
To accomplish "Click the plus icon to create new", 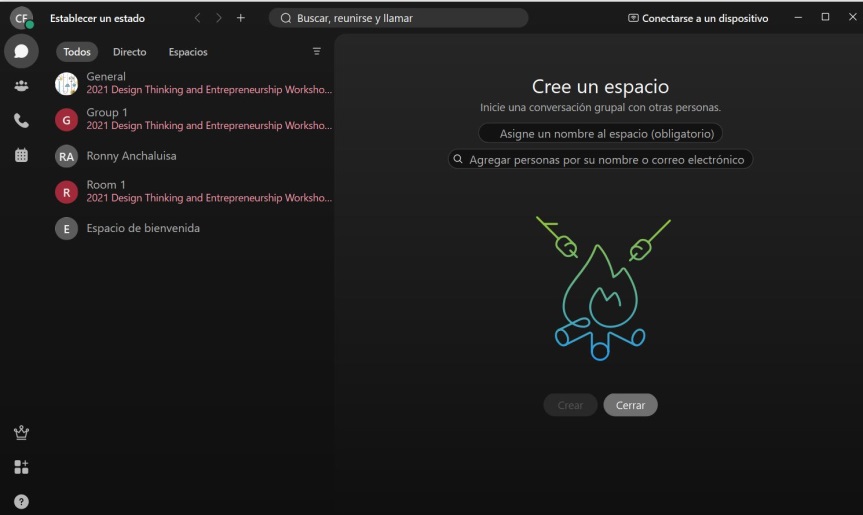I will pyautogui.click(x=241, y=18).
